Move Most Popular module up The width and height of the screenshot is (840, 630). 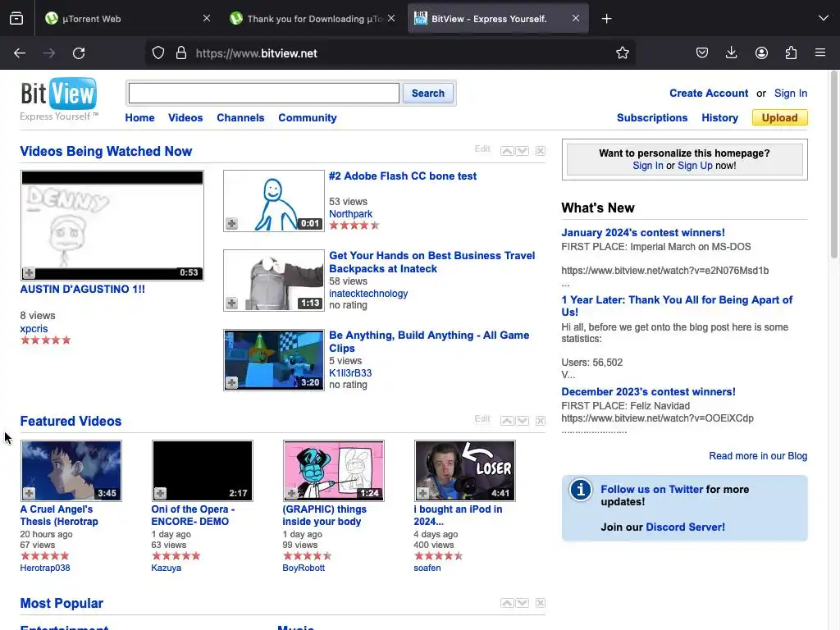(507, 603)
